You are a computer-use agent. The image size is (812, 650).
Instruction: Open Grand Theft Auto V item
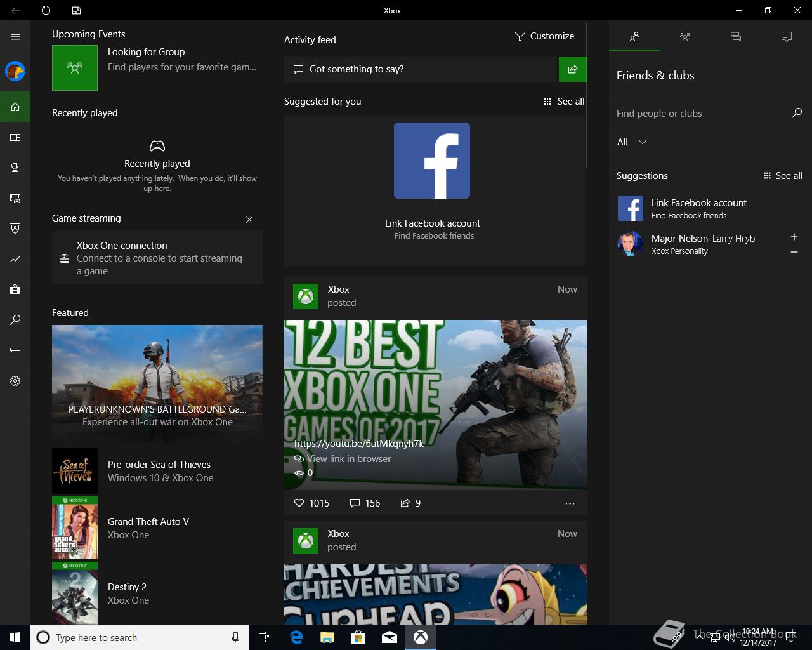click(x=157, y=528)
